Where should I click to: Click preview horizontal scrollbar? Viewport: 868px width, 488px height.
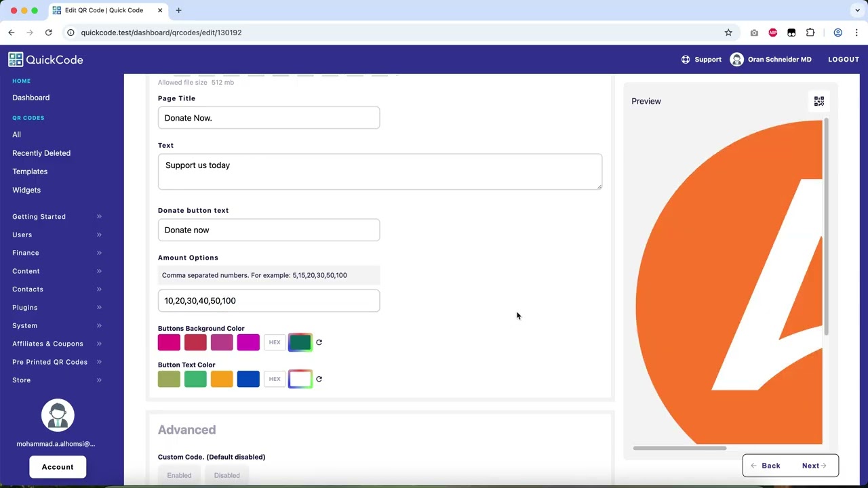(x=679, y=448)
